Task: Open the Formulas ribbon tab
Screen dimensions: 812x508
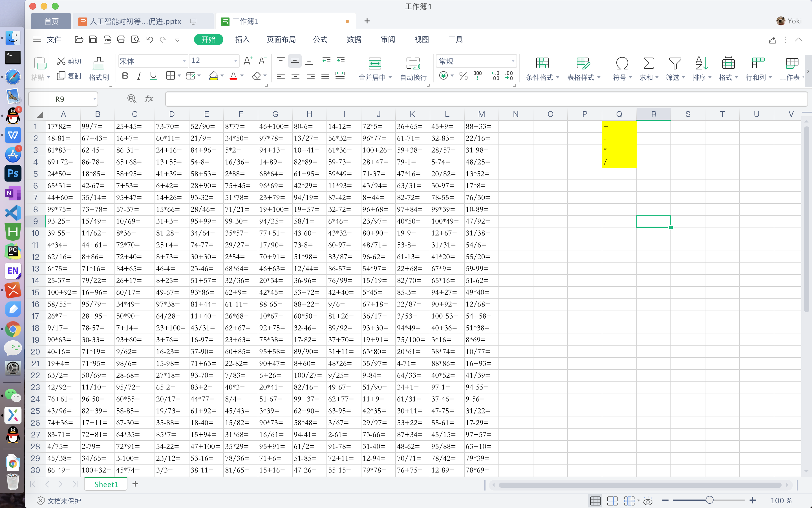Action: [320, 40]
